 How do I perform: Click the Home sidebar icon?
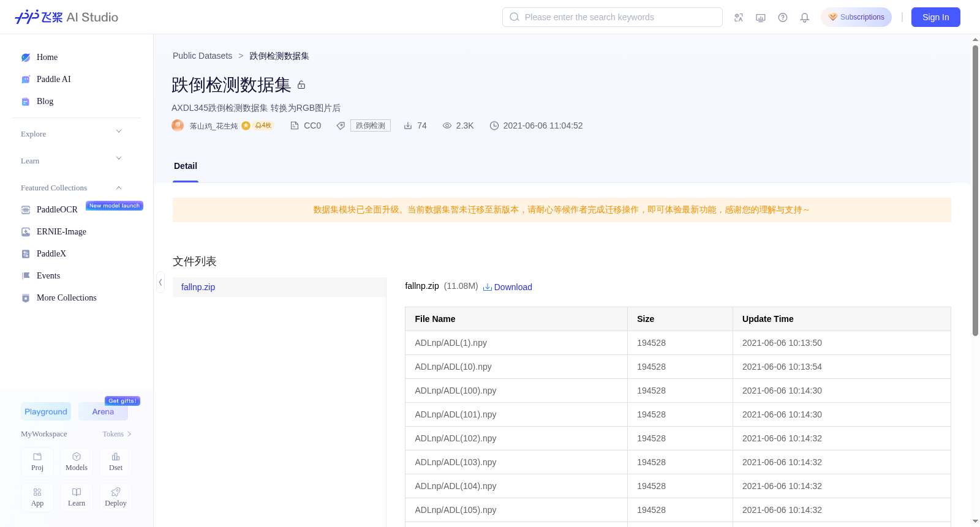[x=26, y=58]
